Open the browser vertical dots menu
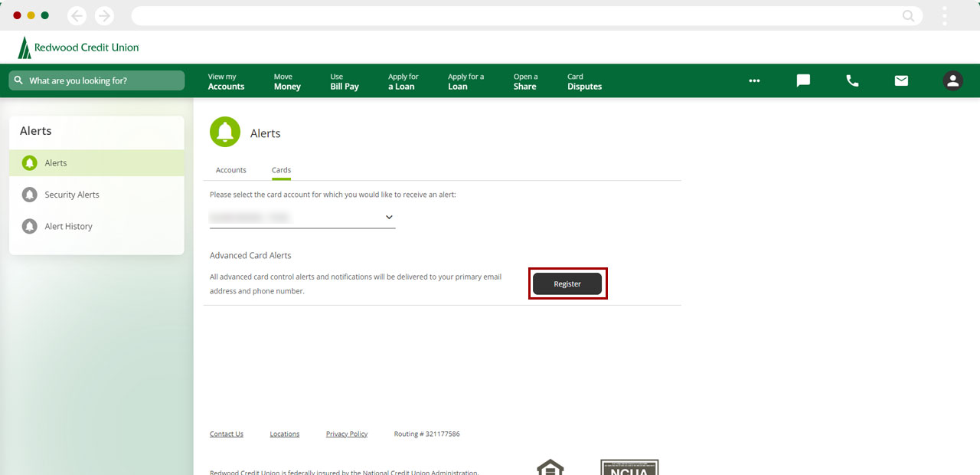This screenshot has height=475, width=980. [945, 15]
